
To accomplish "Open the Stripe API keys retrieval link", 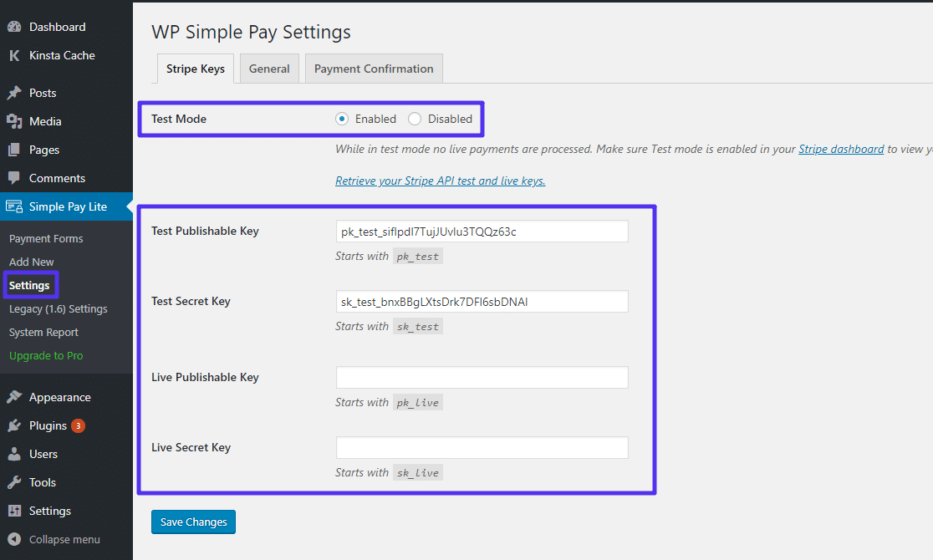I will tap(440, 180).
